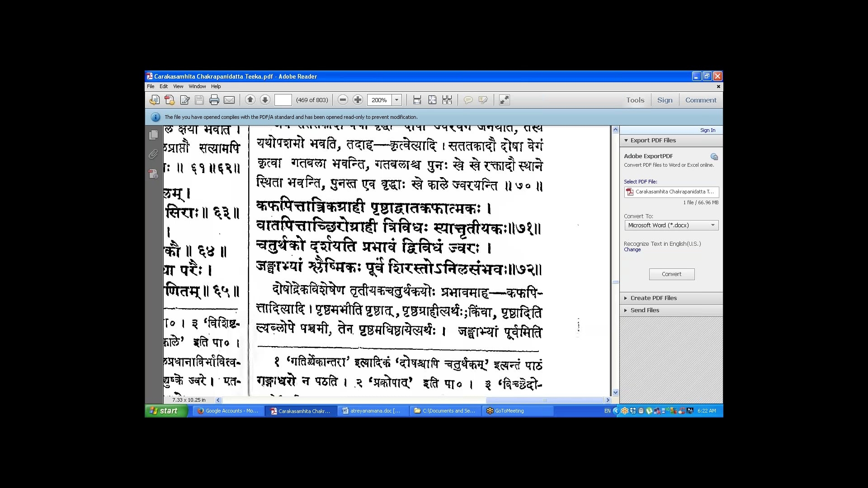The width and height of the screenshot is (868, 488).
Task: Open the attachments paperclip panel
Action: tap(154, 155)
